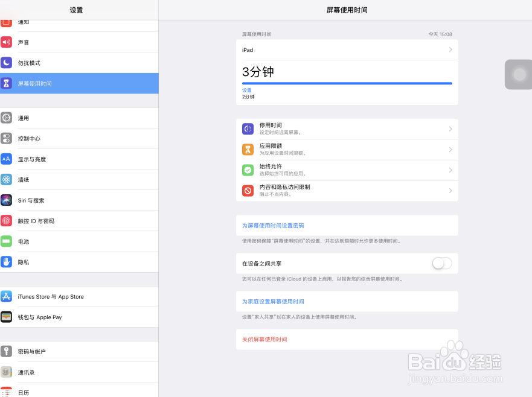Select 显示与亮度 in the settings sidebar
The image size is (532, 397).
pyautogui.click(x=79, y=159)
